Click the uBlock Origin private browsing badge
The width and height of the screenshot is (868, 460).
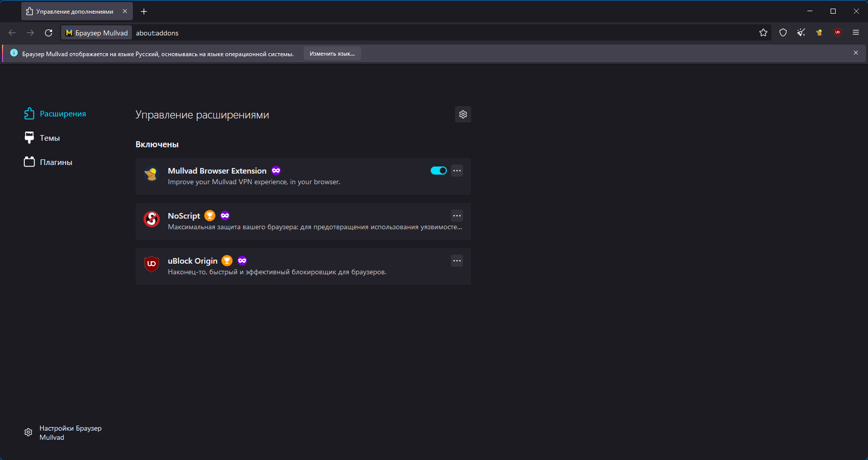point(242,261)
